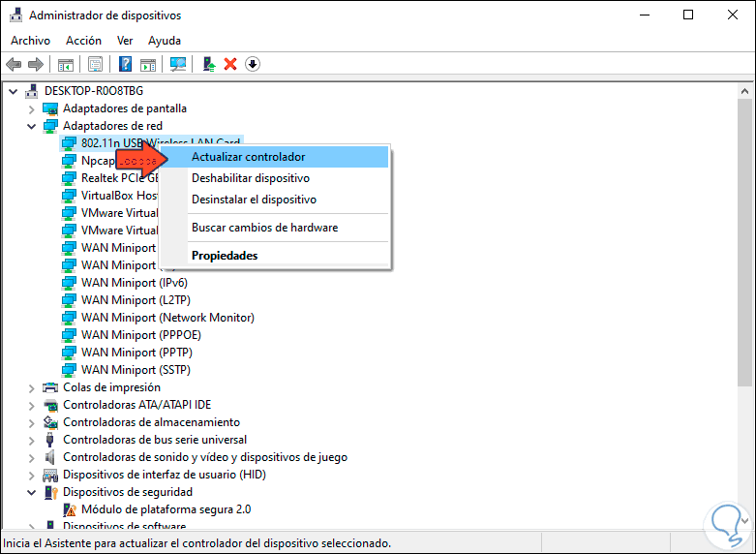Open the Acción menu
This screenshot has width=756, height=554.
pos(83,41)
